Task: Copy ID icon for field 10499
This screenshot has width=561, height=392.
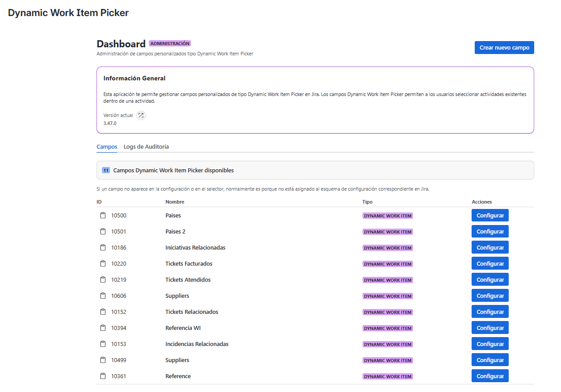Action: tap(103, 360)
